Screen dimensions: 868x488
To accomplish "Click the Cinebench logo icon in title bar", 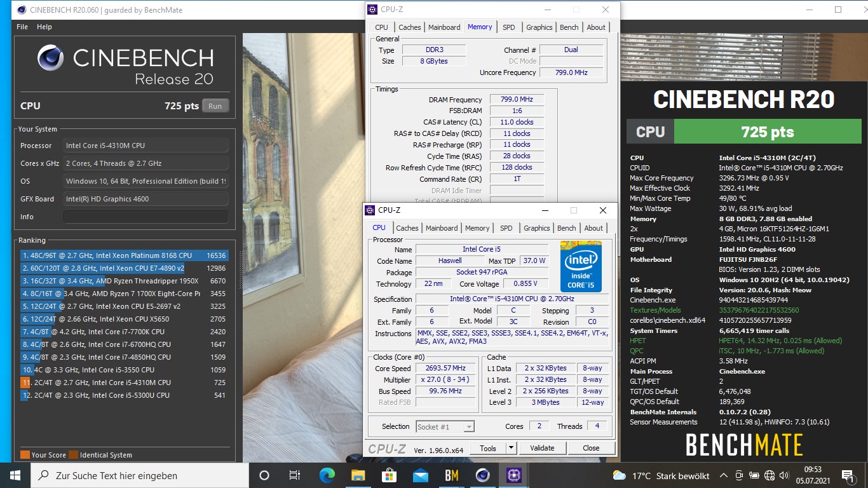I will [x=21, y=10].
